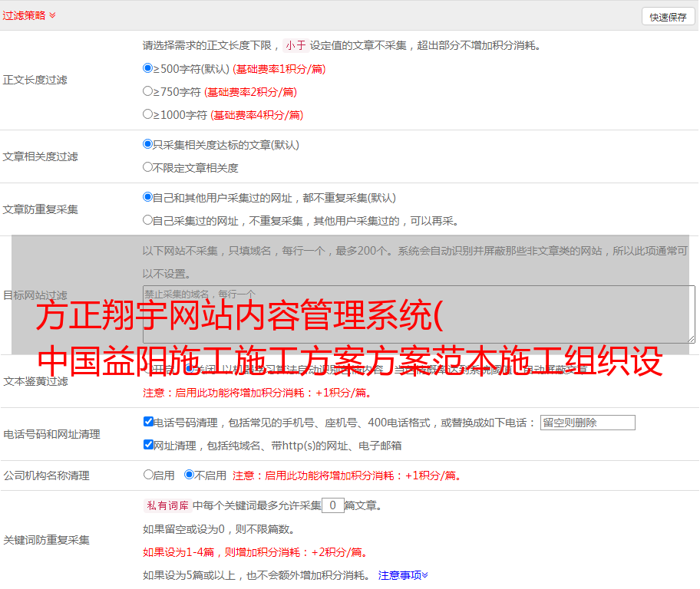Click the 私有词库 tag
Viewport: 700px width, 589px height.
click(168, 505)
